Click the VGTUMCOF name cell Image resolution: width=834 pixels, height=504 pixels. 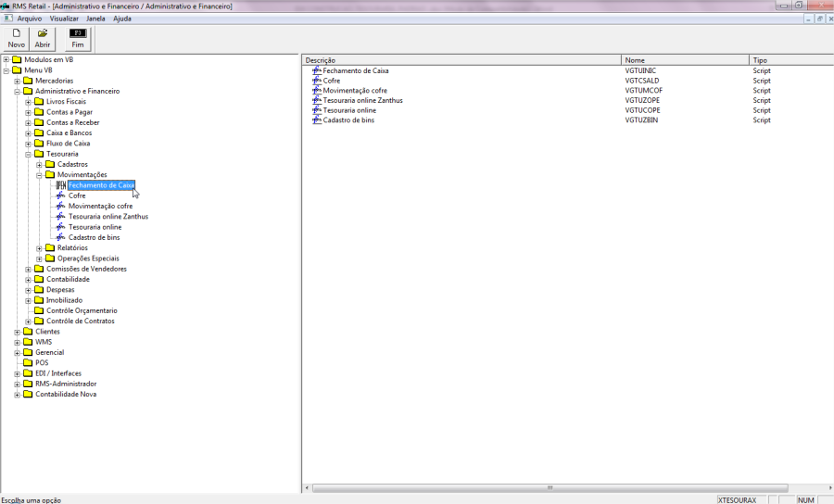pos(644,91)
